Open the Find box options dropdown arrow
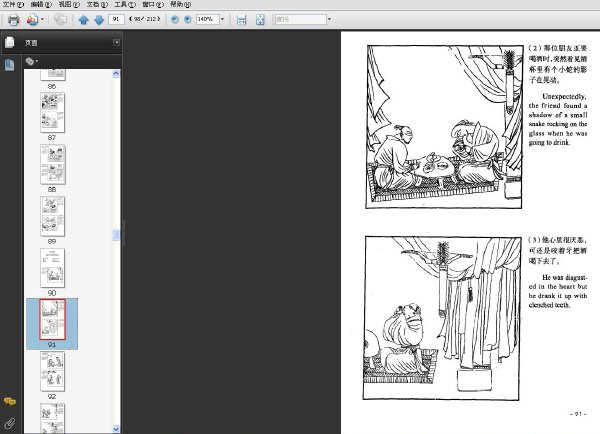Image resolution: width=600 pixels, height=434 pixels. (329, 19)
